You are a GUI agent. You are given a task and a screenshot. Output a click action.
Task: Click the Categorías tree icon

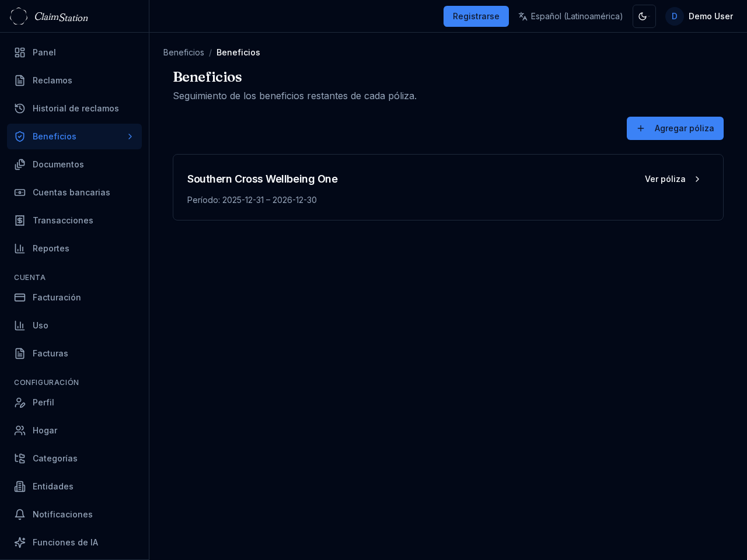click(20, 459)
